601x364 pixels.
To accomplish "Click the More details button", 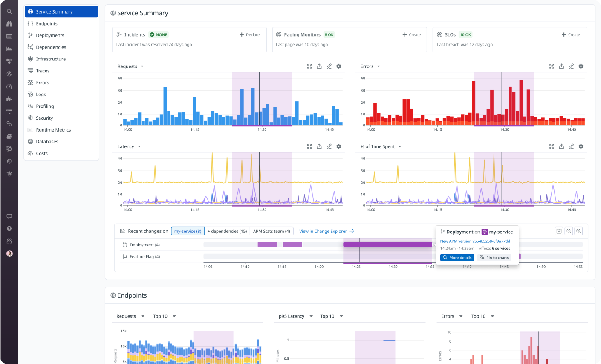I will (457, 258).
